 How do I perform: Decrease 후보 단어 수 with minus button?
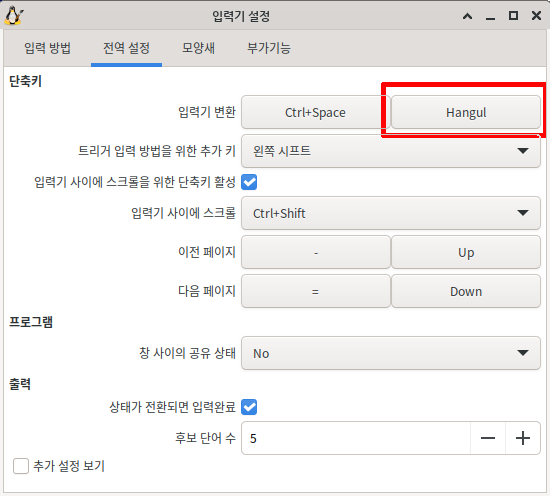pyautogui.click(x=488, y=438)
